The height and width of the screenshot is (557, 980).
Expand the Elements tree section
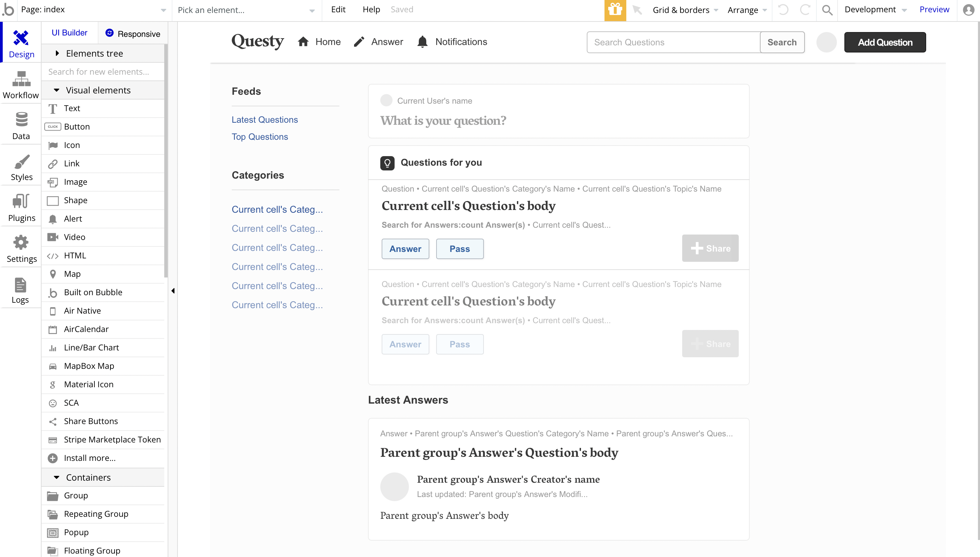click(57, 53)
